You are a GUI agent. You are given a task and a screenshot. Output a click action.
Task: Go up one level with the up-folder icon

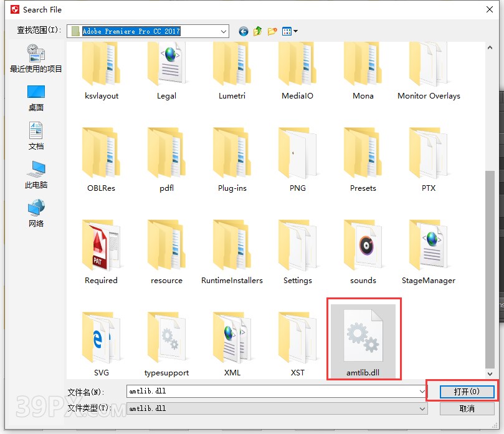[x=257, y=31]
